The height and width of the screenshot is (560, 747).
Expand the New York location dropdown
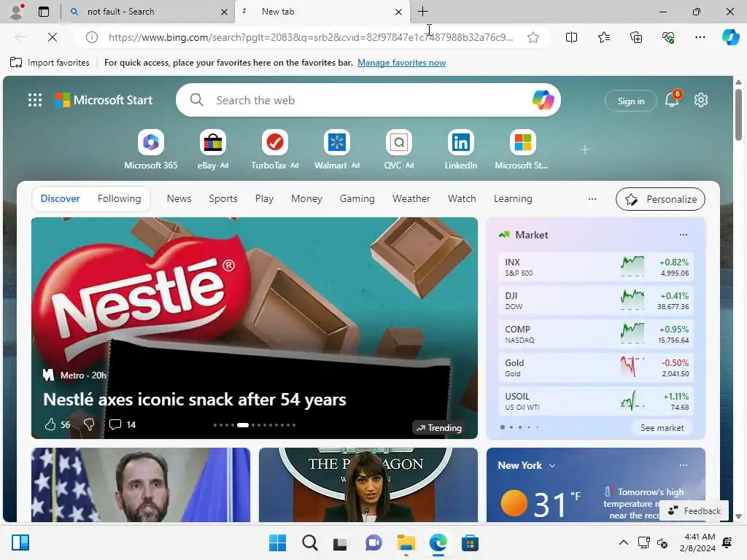coord(552,465)
